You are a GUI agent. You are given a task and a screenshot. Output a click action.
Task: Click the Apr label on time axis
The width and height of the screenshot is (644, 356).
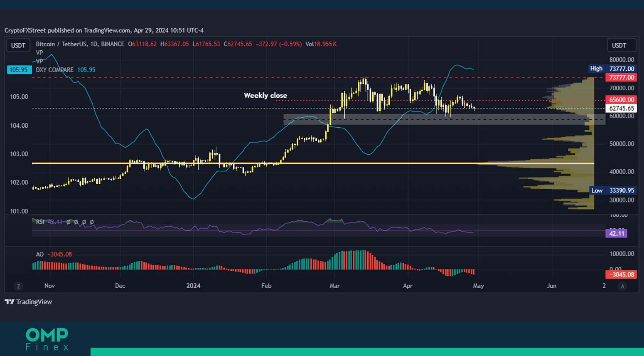pyautogui.click(x=408, y=286)
